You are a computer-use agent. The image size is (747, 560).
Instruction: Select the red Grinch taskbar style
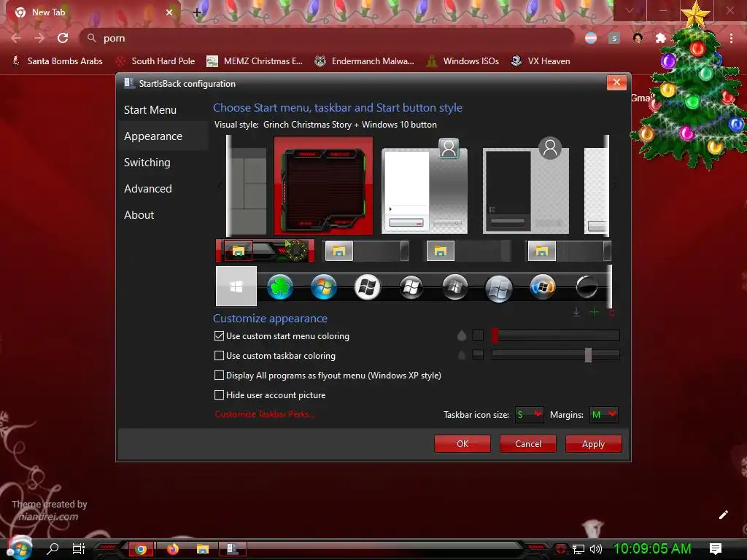pyautogui.click(x=266, y=251)
